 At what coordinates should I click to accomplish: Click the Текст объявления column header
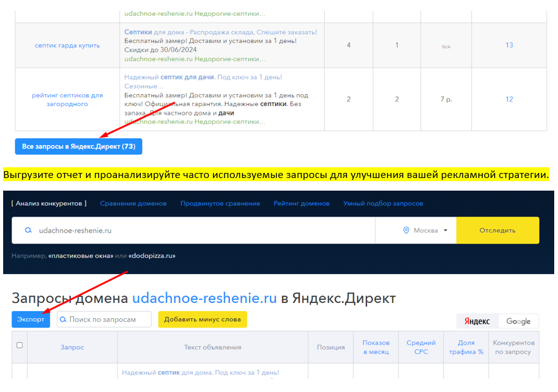click(x=213, y=347)
